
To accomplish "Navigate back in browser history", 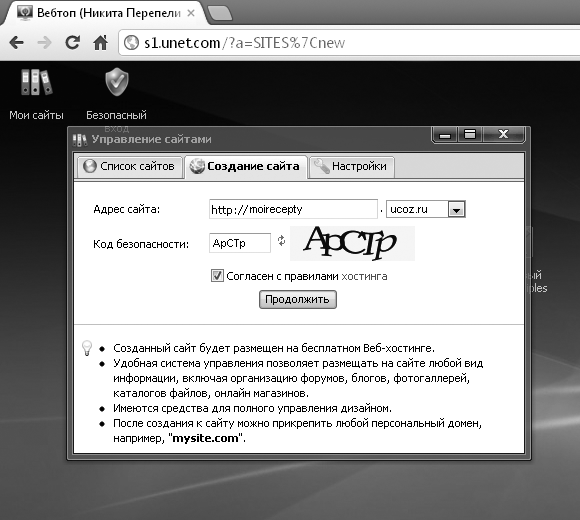I will coord(17,43).
